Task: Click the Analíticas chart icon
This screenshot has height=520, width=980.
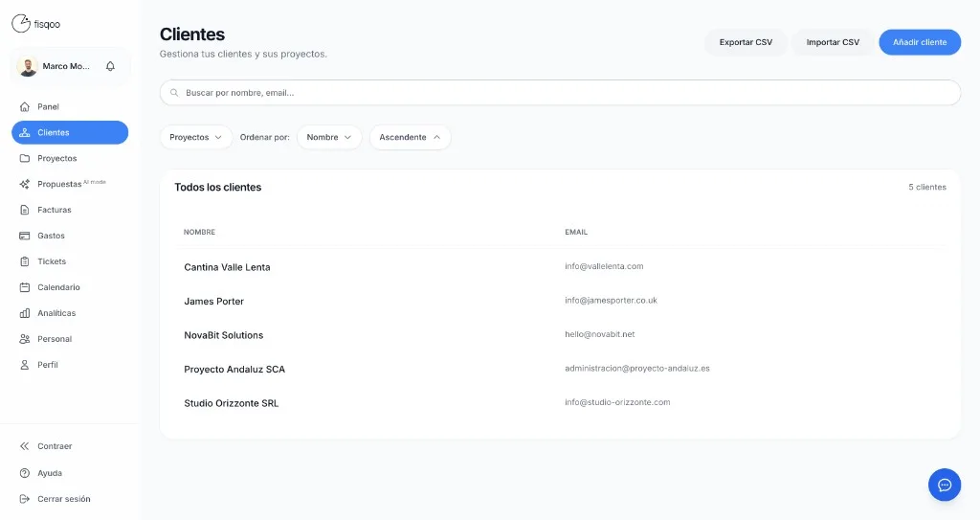Action: point(24,313)
